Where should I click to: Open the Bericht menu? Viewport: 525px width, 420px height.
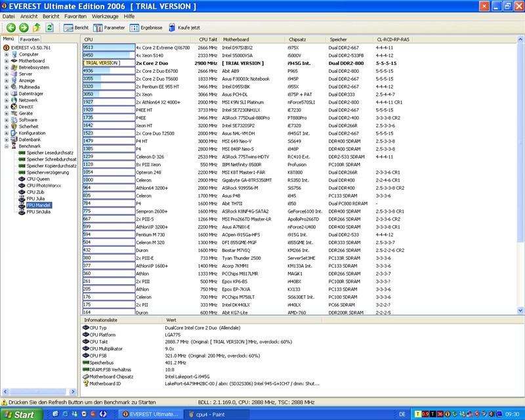[51, 16]
